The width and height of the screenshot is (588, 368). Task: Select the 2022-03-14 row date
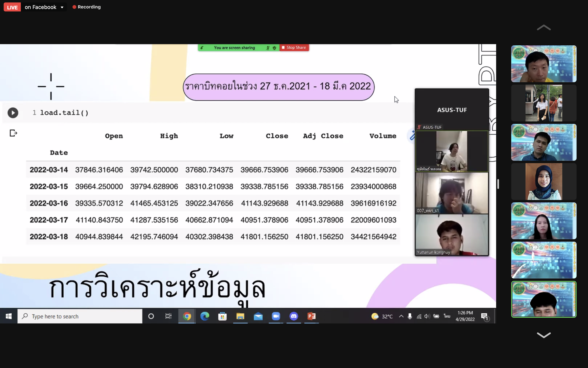click(x=49, y=170)
